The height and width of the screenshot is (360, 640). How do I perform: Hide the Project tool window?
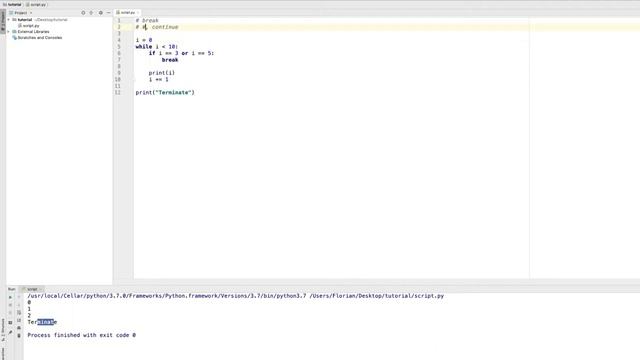(109, 13)
